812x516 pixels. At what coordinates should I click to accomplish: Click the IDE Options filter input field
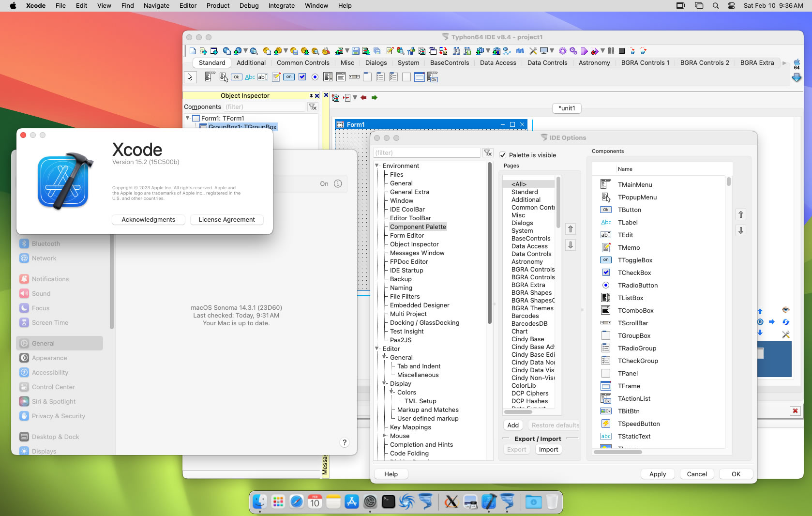point(427,153)
